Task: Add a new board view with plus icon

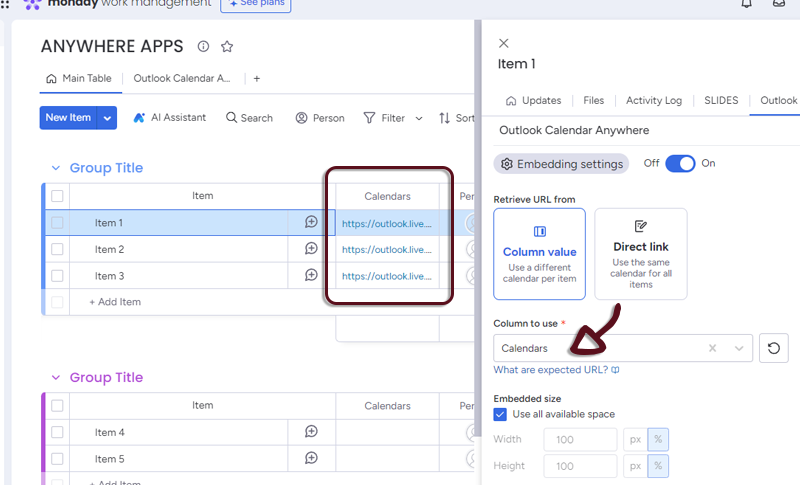Action: [x=256, y=78]
